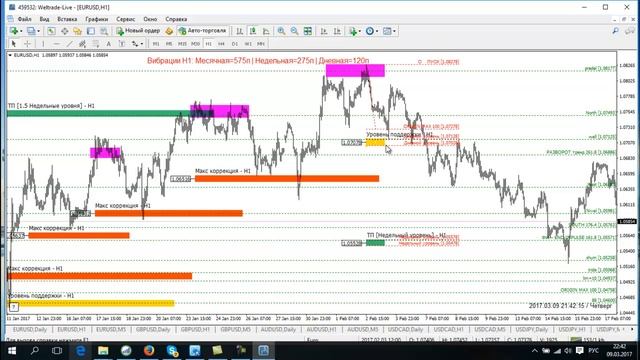
Task: Open Skype from the taskbar
Action: tap(172, 351)
